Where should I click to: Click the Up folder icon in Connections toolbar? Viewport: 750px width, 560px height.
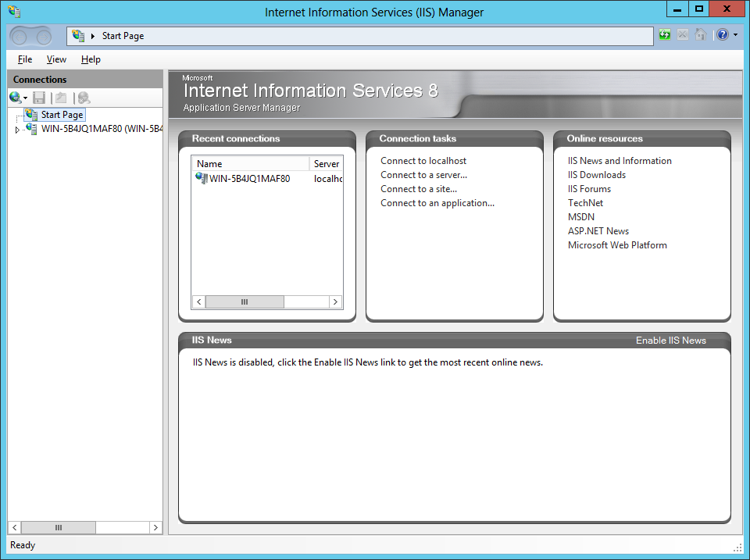tap(61, 98)
